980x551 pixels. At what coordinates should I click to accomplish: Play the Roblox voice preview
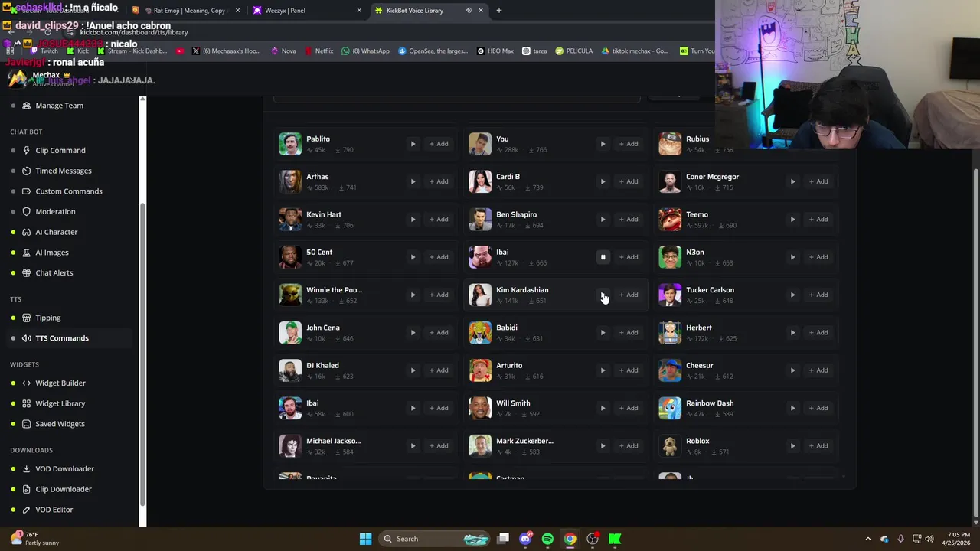click(x=792, y=445)
